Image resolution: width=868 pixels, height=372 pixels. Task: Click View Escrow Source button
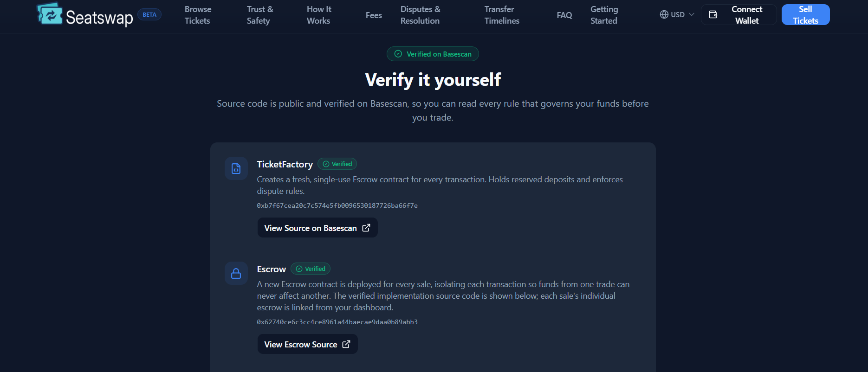click(x=307, y=344)
